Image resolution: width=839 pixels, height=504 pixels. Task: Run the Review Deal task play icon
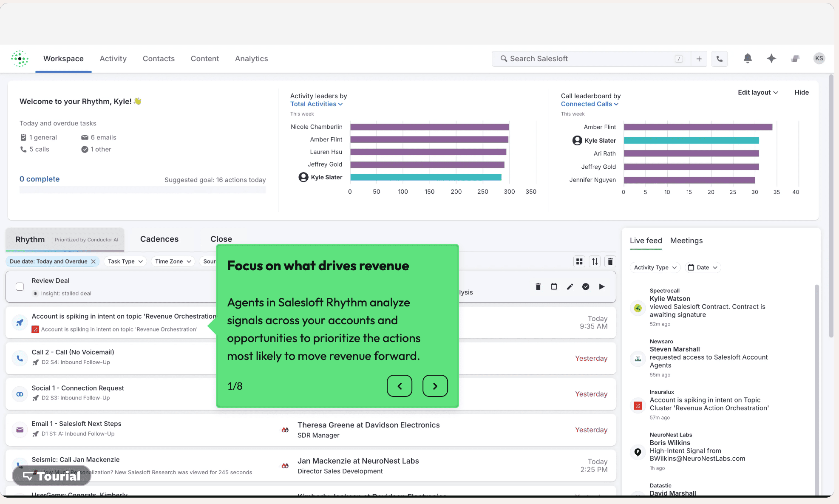coord(602,286)
